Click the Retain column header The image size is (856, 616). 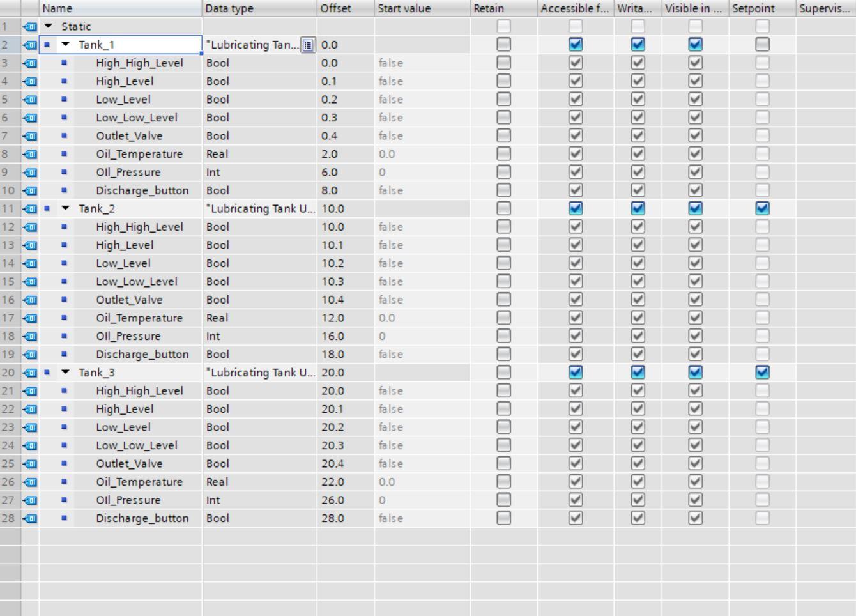[503, 8]
